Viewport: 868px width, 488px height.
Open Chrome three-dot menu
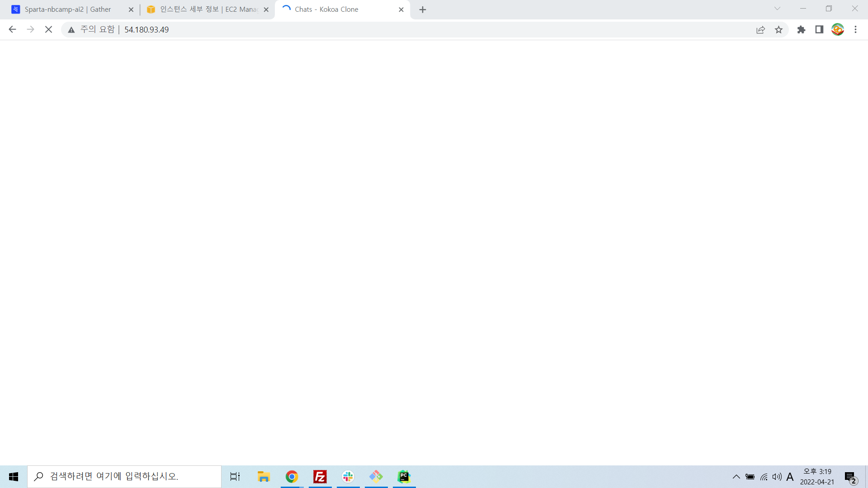tap(855, 29)
